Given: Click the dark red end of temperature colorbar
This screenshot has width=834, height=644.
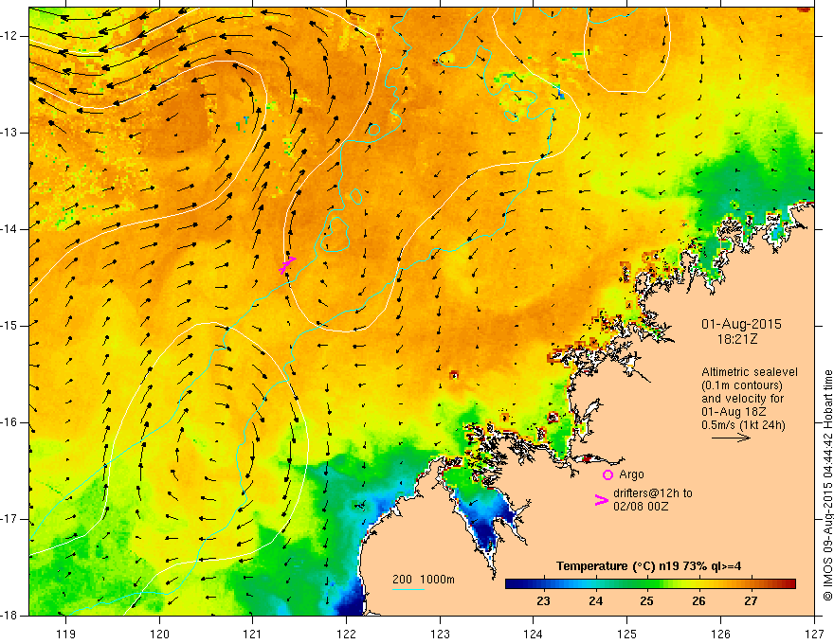Looking at the screenshot, I should click(789, 584).
